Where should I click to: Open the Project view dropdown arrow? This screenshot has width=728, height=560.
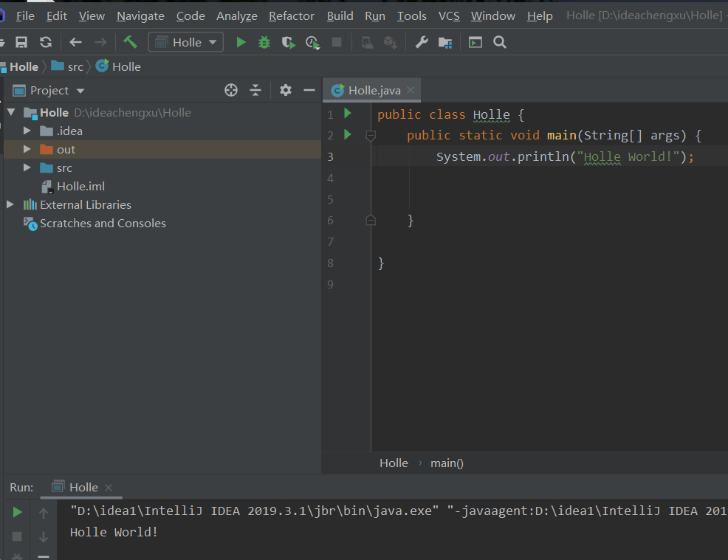point(80,91)
